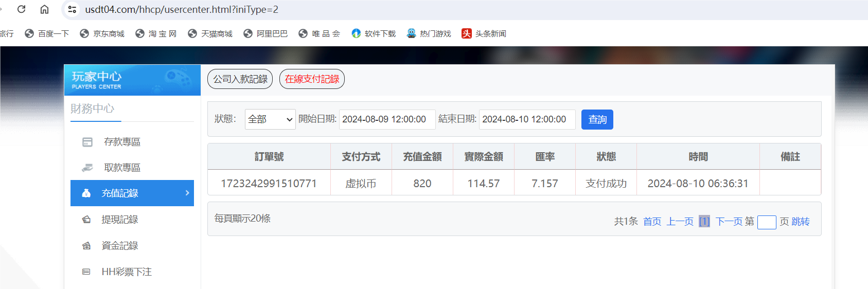Image resolution: width=868 pixels, height=289 pixels.
Task: Click the 資金記錄 sidebar icon
Action: click(86, 246)
